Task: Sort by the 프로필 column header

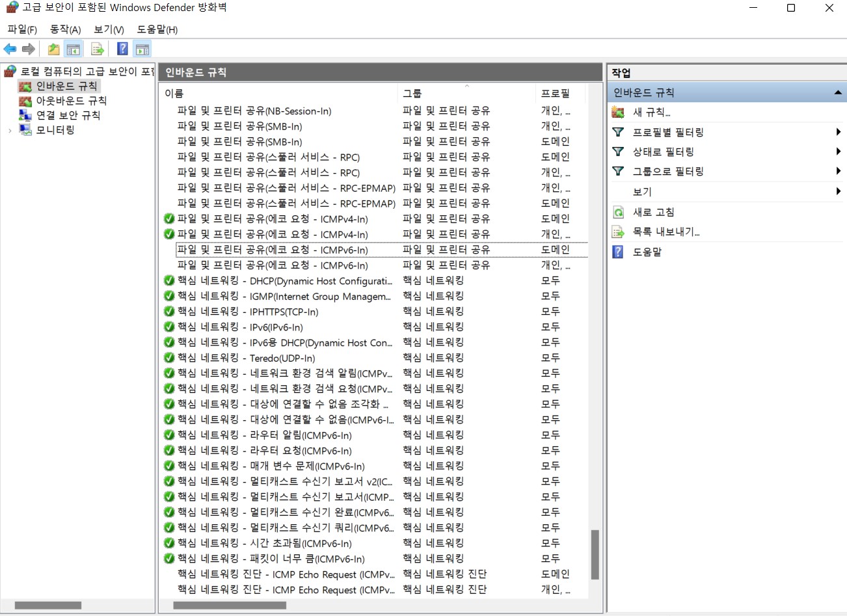Action: [x=561, y=94]
